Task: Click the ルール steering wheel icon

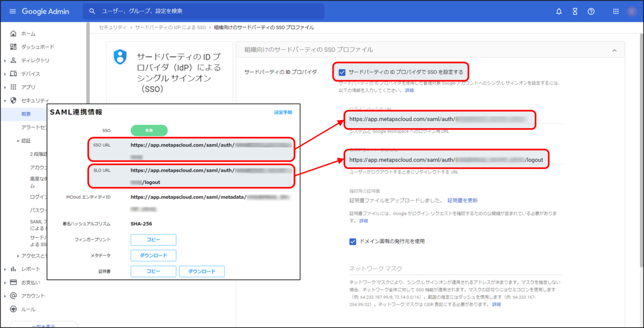Action: click(13, 309)
